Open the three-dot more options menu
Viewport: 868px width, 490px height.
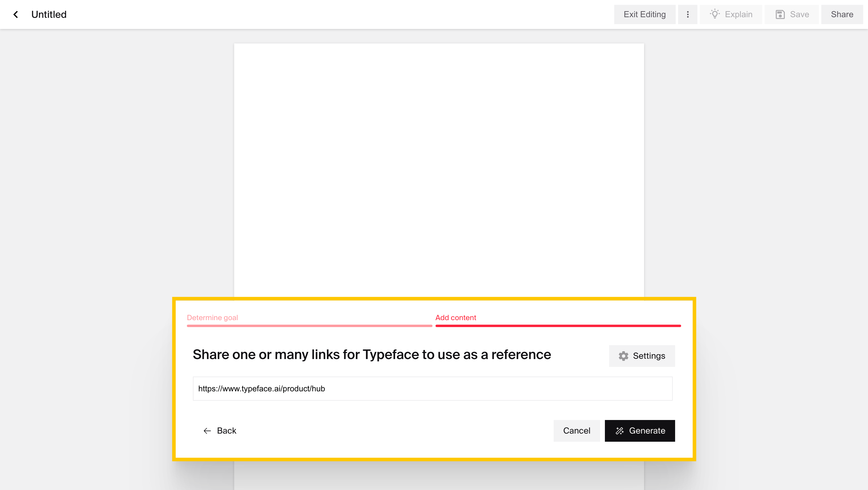click(x=687, y=14)
